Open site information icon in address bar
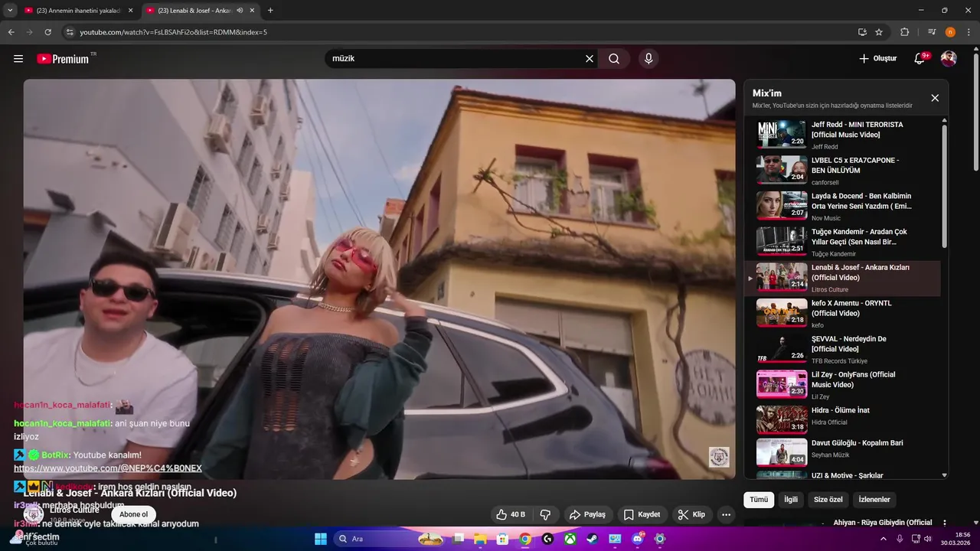 (x=69, y=32)
